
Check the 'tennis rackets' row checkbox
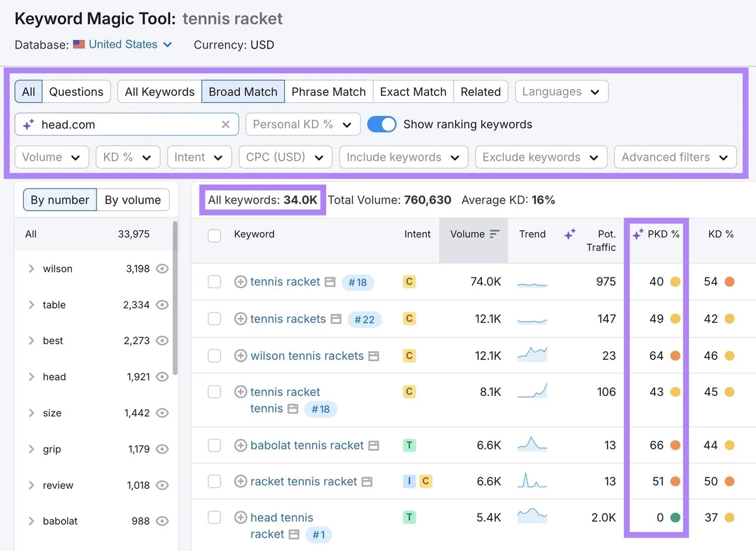click(x=214, y=319)
